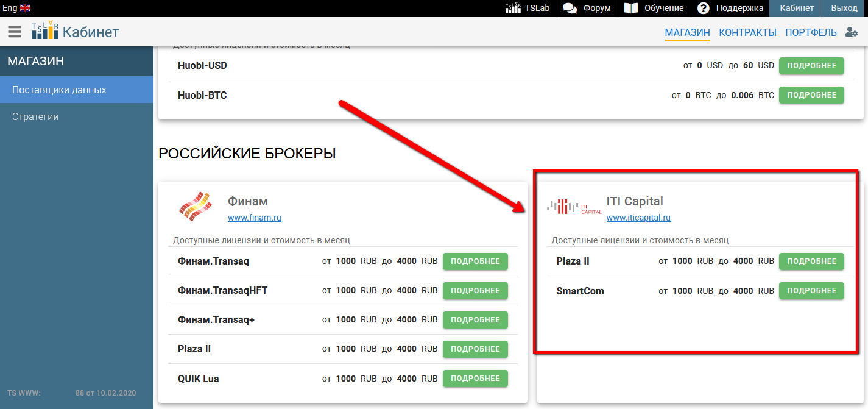This screenshot has width=868, height=409.
Task: Click the TSLab bar-chart icon in top bar
Action: click(x=513, y=8)
